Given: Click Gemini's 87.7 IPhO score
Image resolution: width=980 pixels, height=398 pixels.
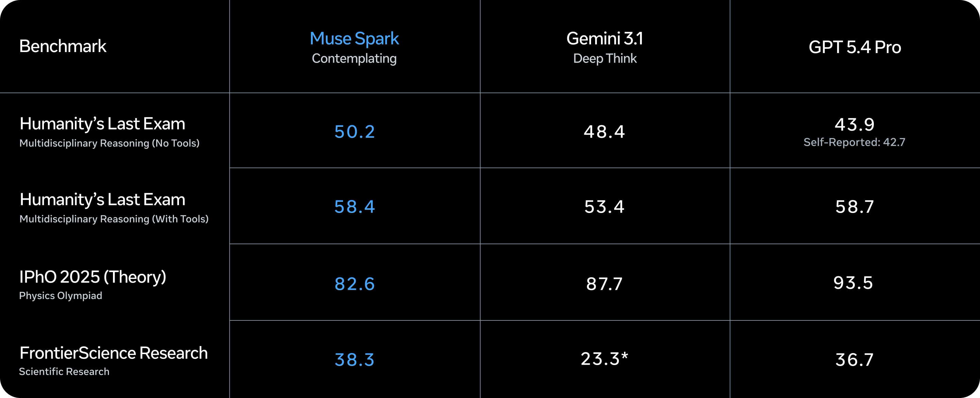Looking at the screenshot, I should (604, 284).
